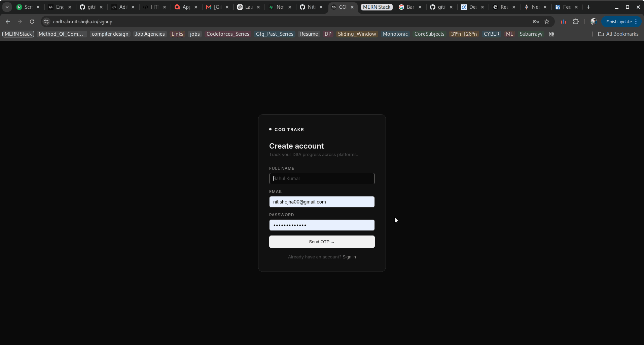The width and height of the screenshot is (644, 345).
Task: Open the Monotonic bookmark folder
Action: pyautogui.click(x=395, y=34)
